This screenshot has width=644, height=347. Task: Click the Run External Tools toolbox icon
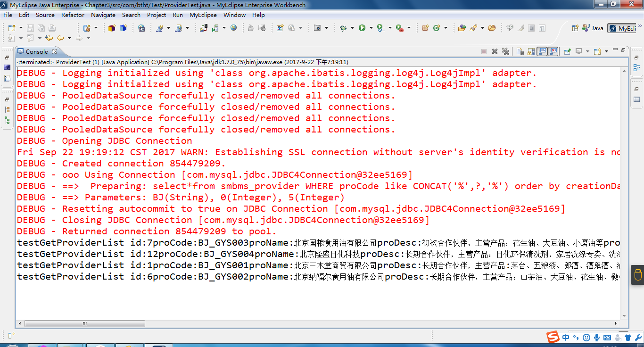pyautogui.click(x=399, y=28)
